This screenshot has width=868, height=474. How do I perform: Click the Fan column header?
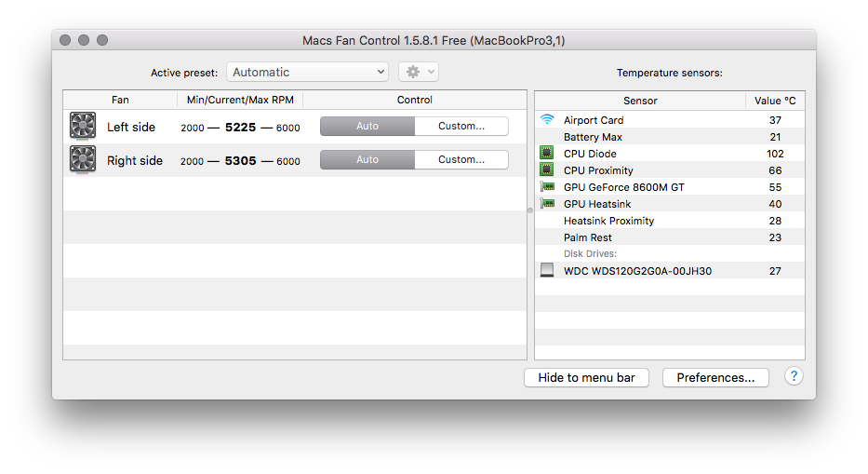tap(120, 100)
